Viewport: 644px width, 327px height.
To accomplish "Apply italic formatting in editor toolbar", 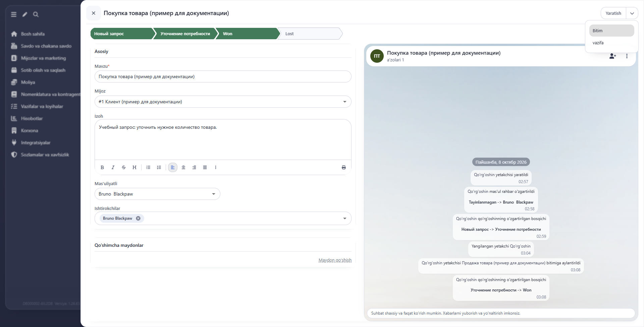I will pos(113,167).
